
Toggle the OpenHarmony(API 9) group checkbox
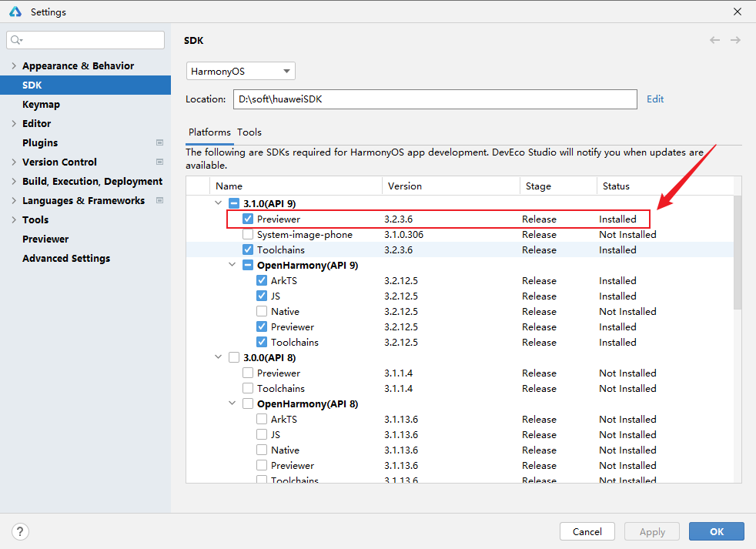248,266
